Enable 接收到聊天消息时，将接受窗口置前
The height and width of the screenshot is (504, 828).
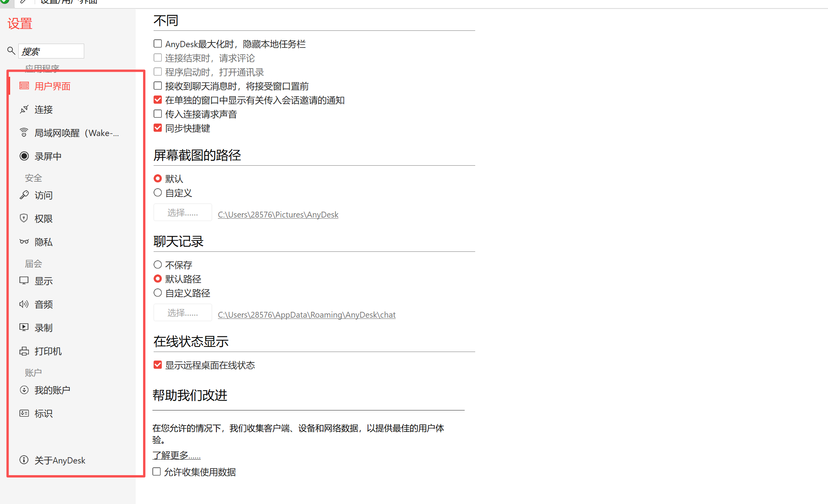[157, 86]
